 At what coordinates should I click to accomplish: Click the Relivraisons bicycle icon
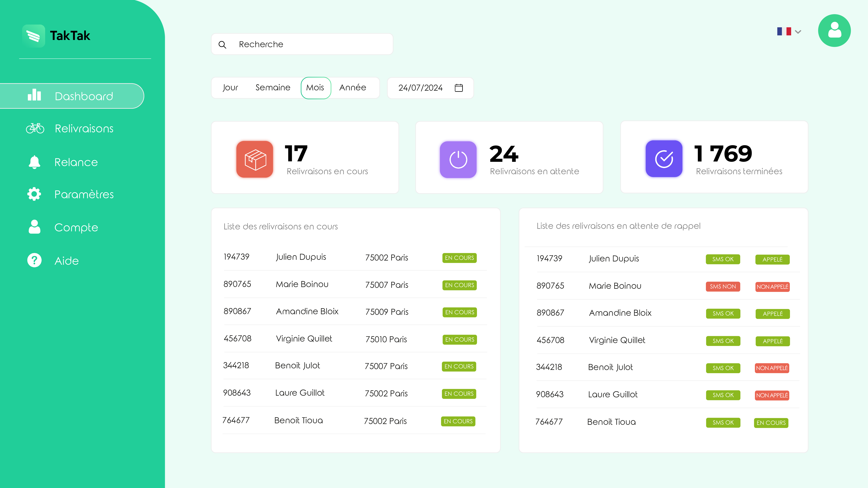point(35,128)
